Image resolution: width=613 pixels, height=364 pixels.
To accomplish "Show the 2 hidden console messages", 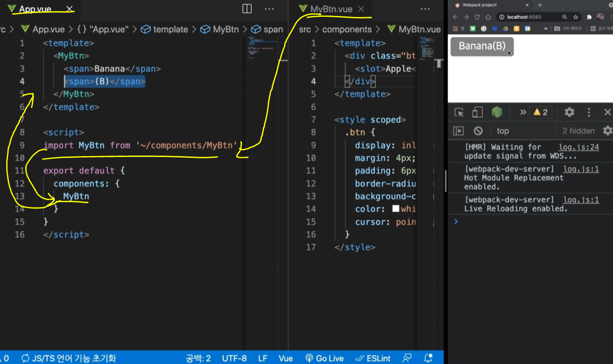I will [579, 131].
